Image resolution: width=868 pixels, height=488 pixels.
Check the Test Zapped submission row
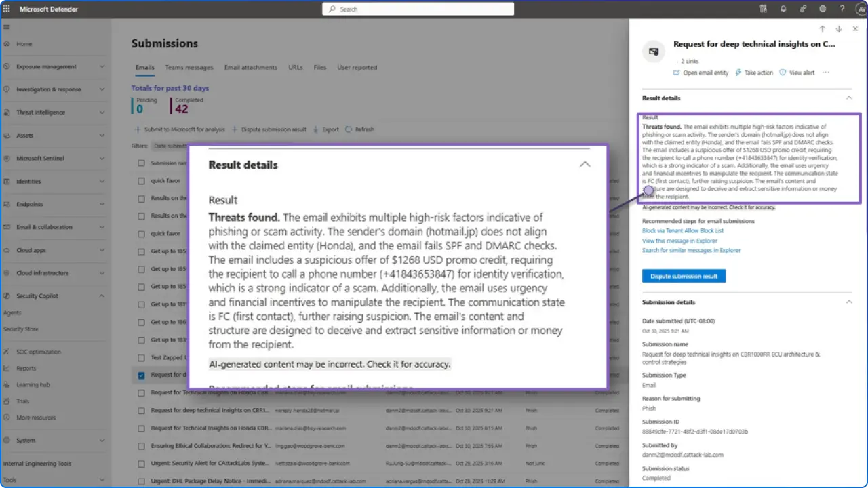(141, 357)
